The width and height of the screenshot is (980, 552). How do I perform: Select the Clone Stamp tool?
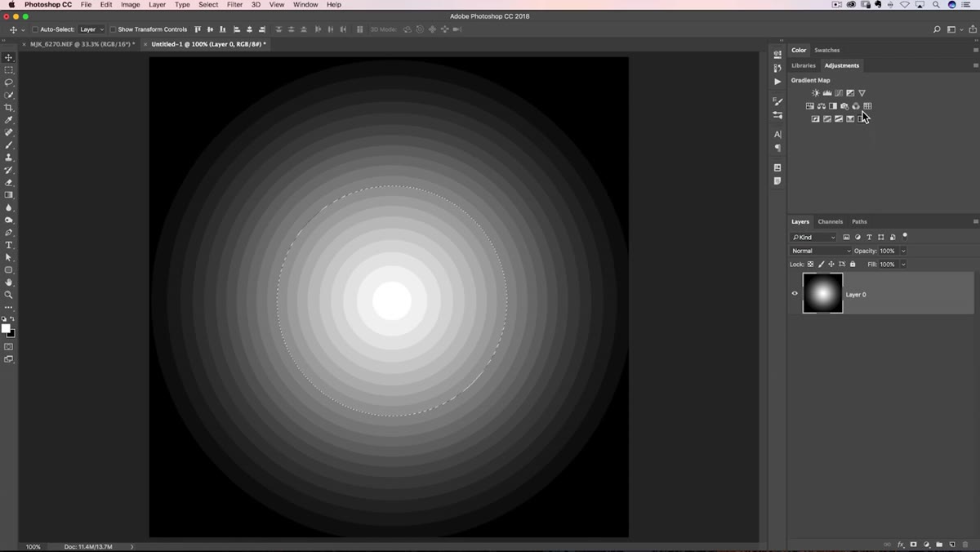point(9,158)
